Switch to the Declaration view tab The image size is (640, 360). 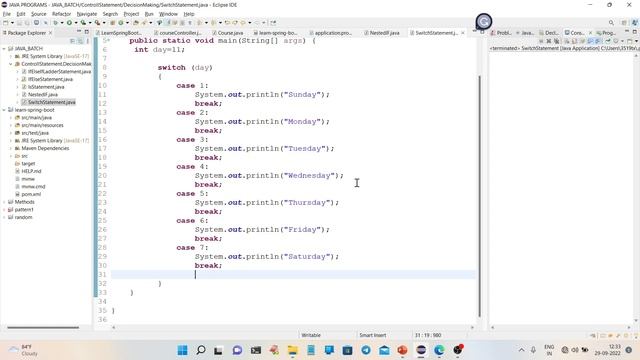[x=549, y=33]
